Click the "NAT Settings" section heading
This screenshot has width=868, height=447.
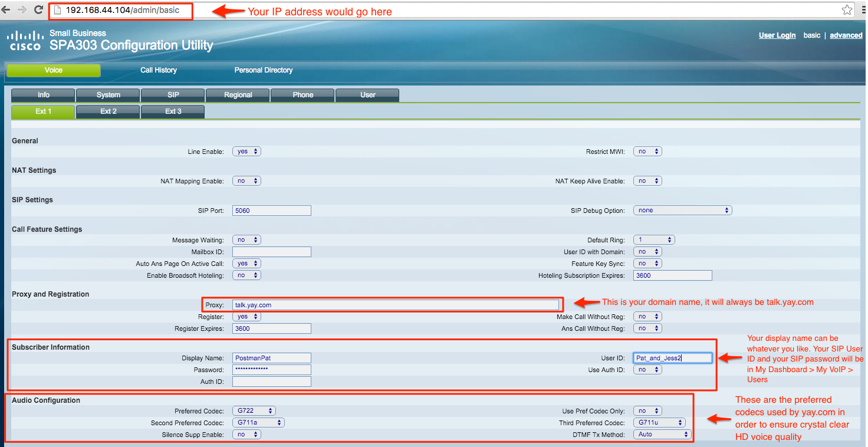tap(34, 170)
